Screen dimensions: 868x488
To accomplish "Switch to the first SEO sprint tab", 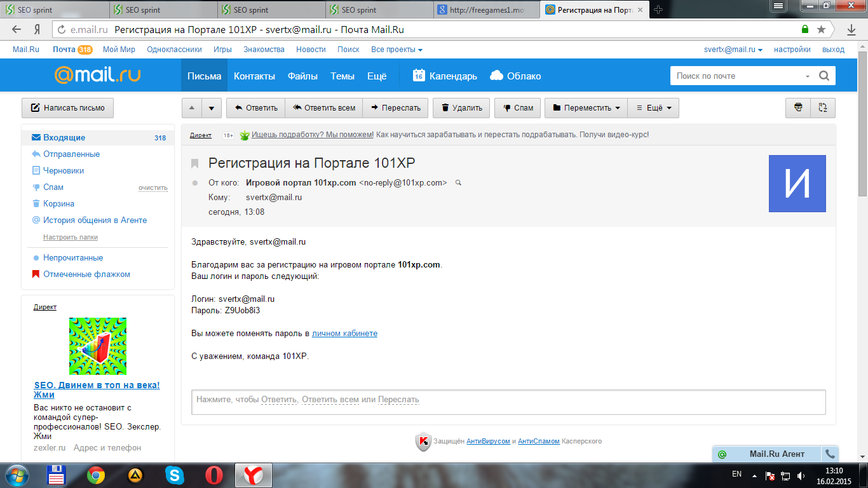I will (54, 10).
